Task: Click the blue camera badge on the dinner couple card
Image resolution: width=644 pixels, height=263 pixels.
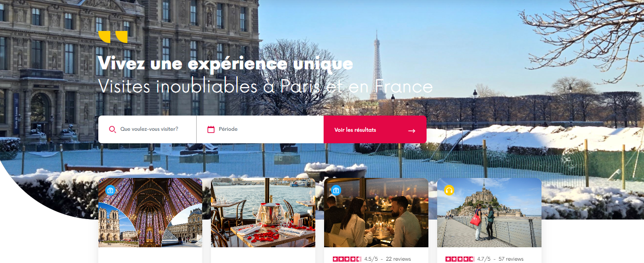Action: (336, 190)
